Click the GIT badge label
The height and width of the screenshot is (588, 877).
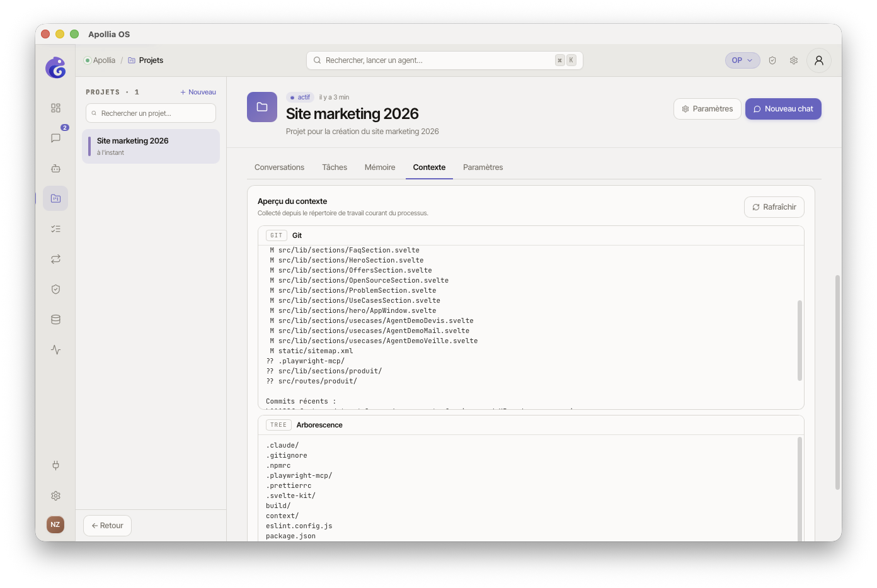(277, 235)
